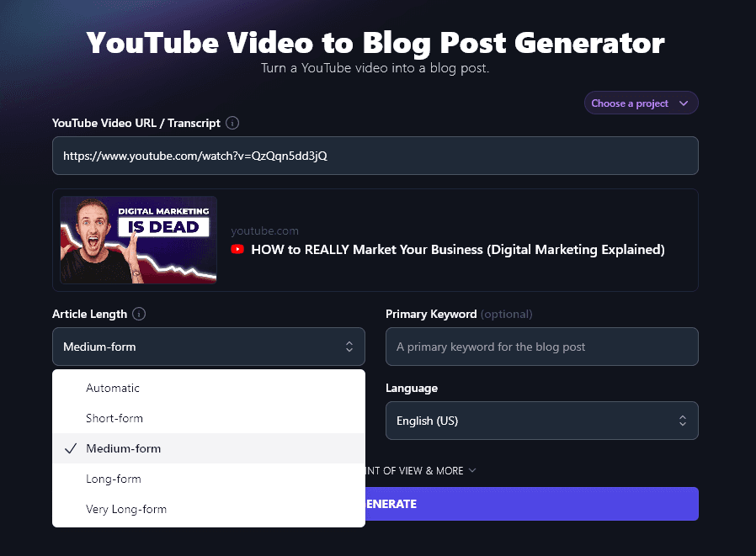Click info icon next to Article Length
The width and height of the screenshot is (756, 556).
139,314
